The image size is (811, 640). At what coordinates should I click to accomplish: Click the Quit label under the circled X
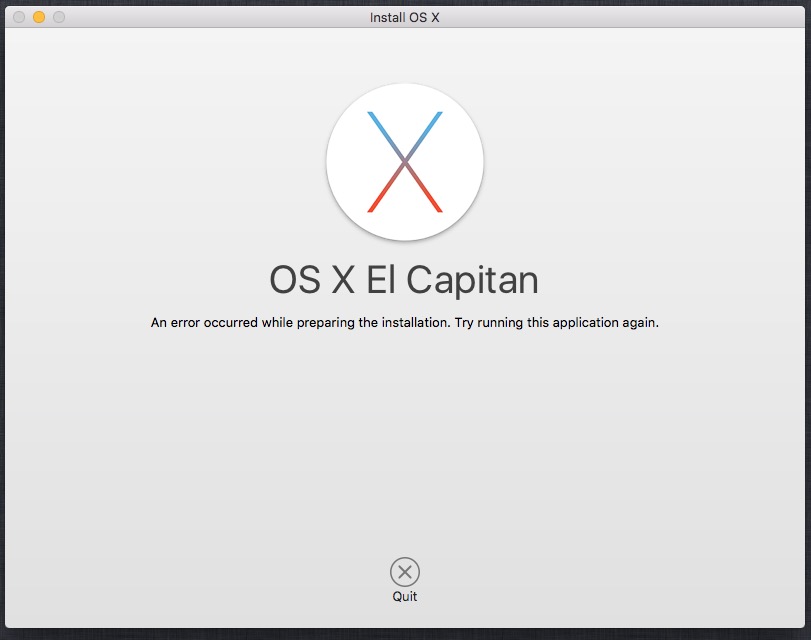[404, 597]
